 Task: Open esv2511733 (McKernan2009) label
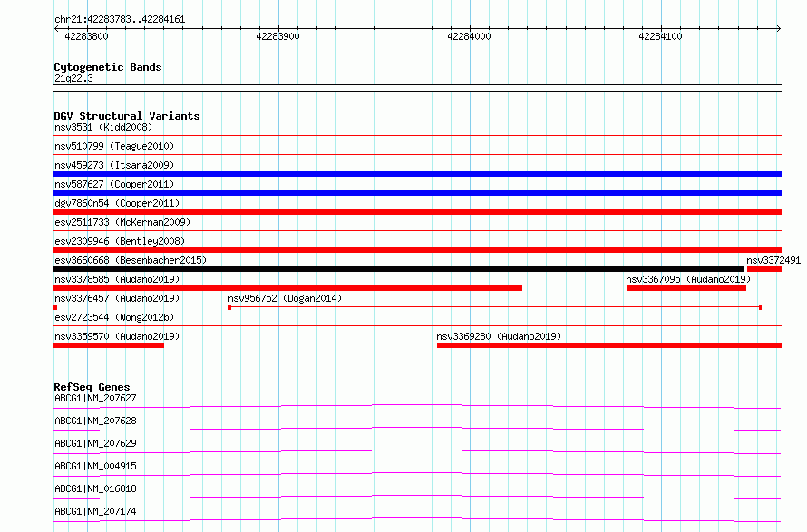[x=122, y=222]
